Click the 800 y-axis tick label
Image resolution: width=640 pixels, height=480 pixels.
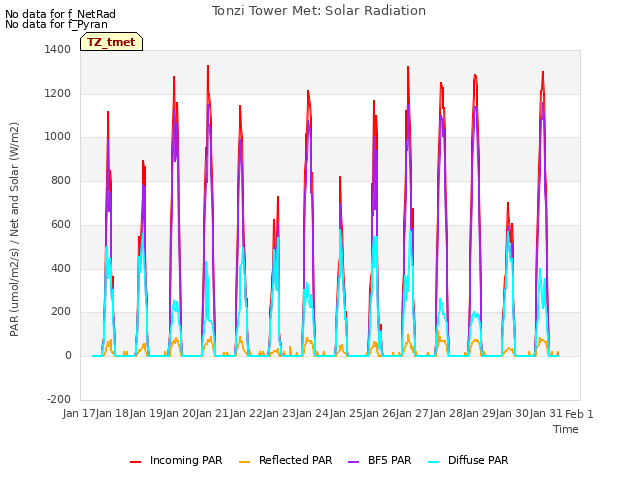(61, 180)
